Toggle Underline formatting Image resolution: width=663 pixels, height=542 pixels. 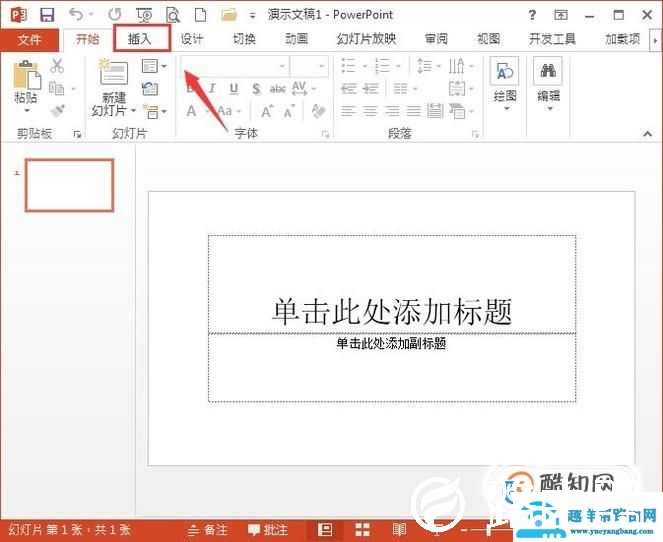234,89
